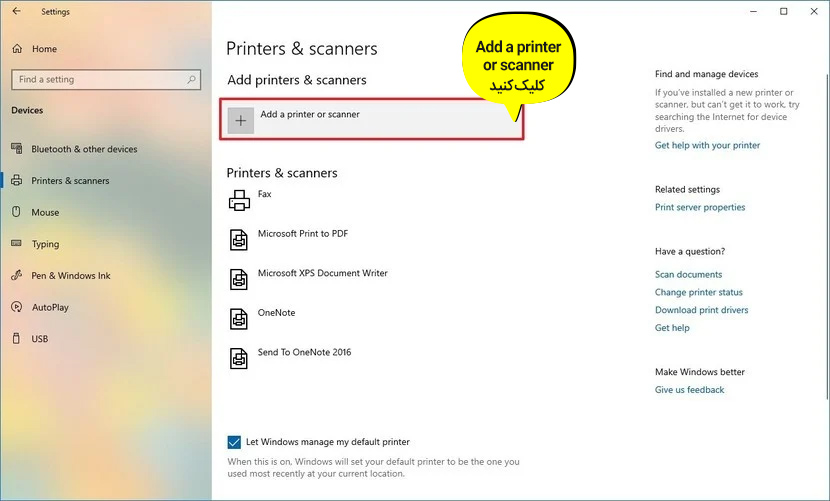Click the Microsoft Print to PDF icon

click(x=239, y=240)
